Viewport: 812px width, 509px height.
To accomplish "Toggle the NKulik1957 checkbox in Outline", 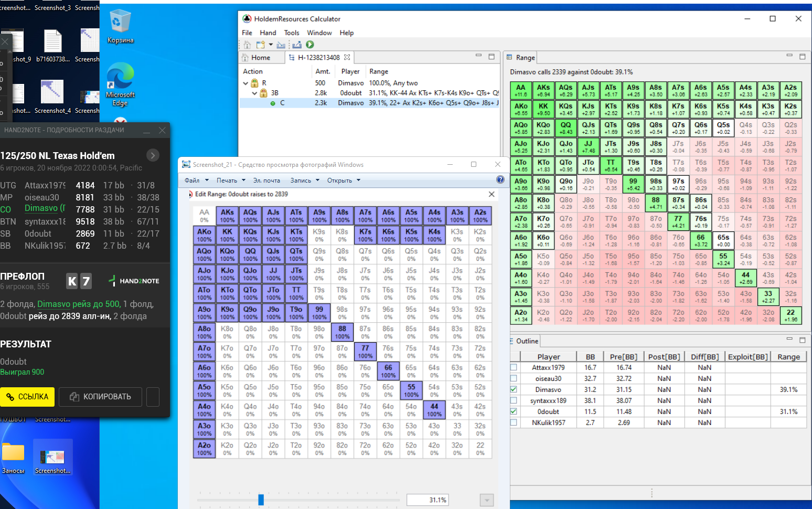I will (x=514, y=422).
